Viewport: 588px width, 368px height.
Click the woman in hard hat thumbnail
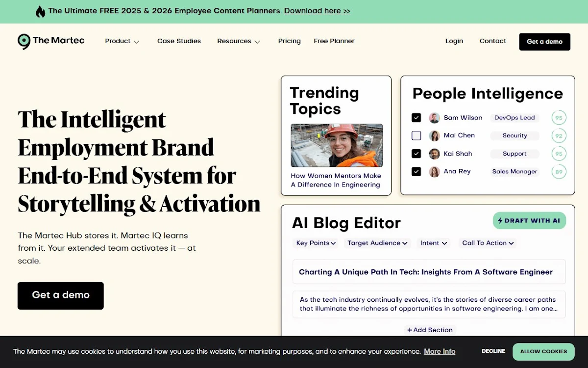click(337, 145)
